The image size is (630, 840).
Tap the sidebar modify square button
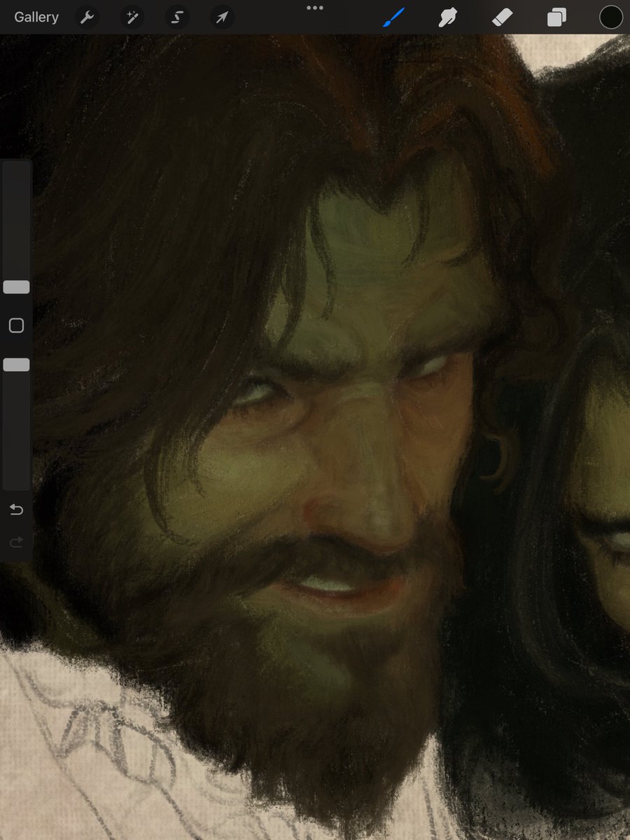click(x=16, y=325)
